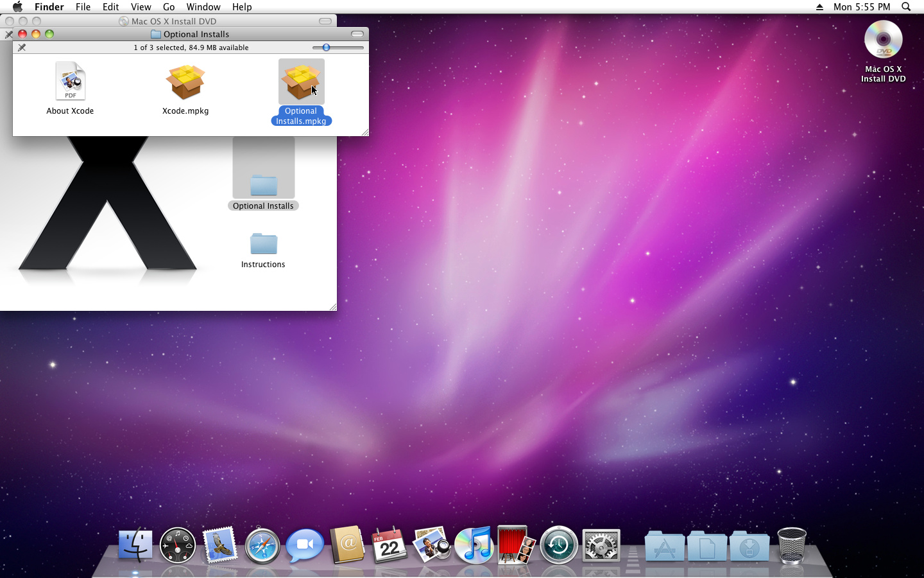The image size is (924, 578).
Task: Open the Go menu
Action: tap(169, 7)
